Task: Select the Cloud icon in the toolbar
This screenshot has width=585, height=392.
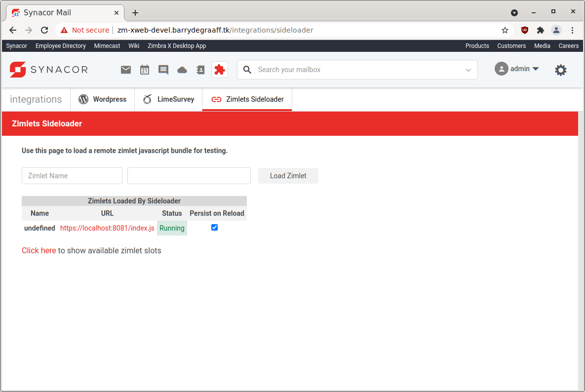Action: click(x=182, y=70)
